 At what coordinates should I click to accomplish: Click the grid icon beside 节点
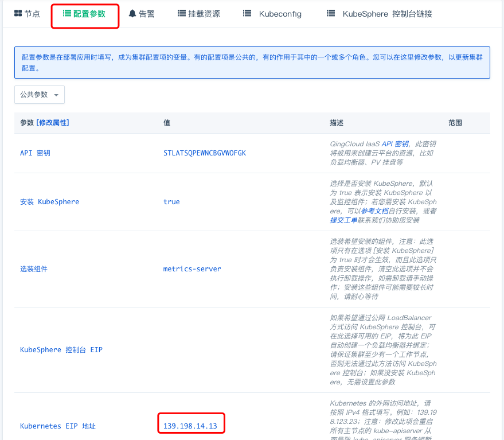[x=18, y=14]
